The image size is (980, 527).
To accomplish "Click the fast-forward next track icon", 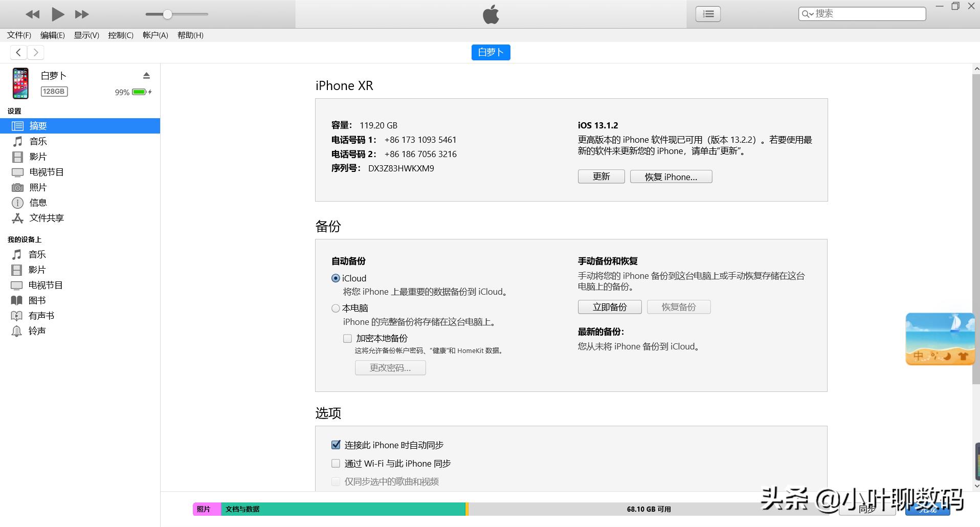I will [82, 14].
